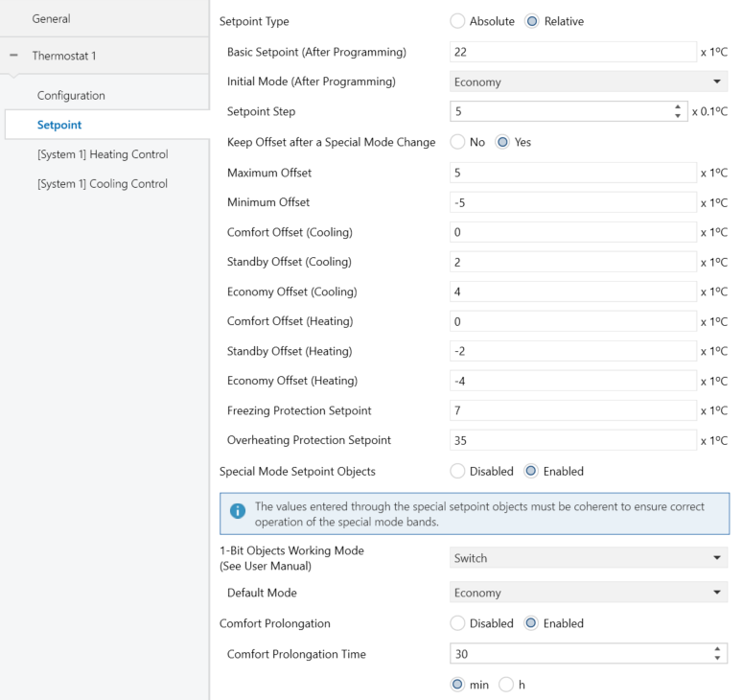Open the Initial Mode (After Programming) dropdown
The image size is (743, 700).
point(589,82)
